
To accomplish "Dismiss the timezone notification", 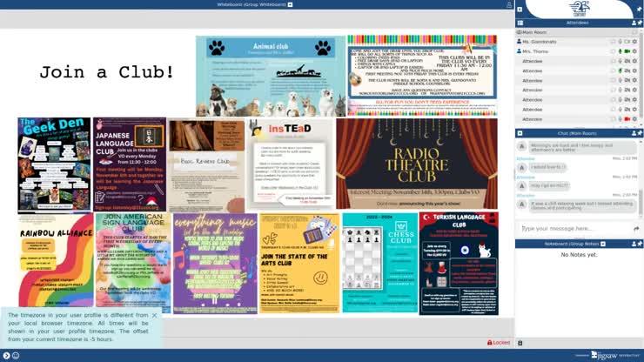I will click(x=155, y=315).
